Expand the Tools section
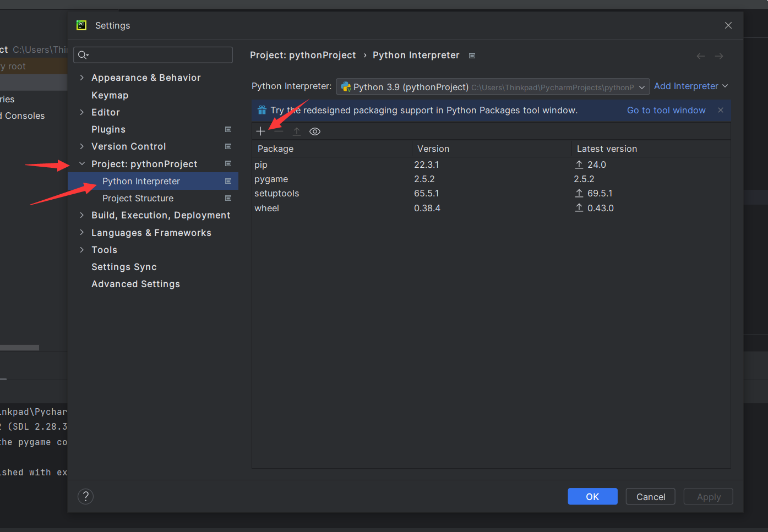This screenshot has height=532, width=768. click(x=82, y=250)
